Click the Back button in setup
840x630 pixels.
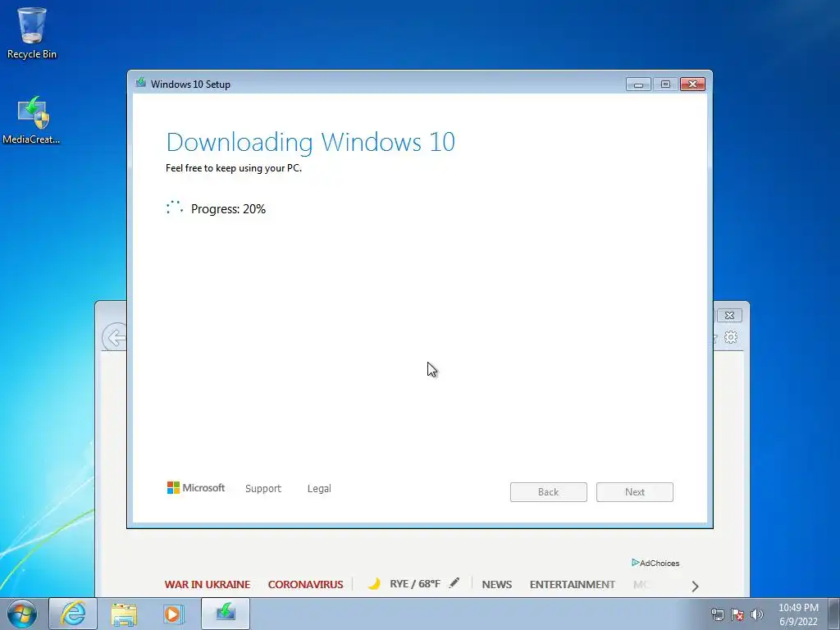tap(549, 492)
